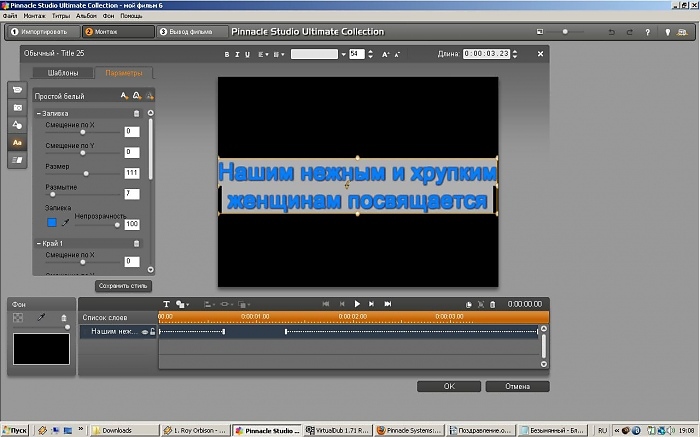Pick background color with eyedropper
The width and height of the screenshot is (700, 437).
coord(41,317)
